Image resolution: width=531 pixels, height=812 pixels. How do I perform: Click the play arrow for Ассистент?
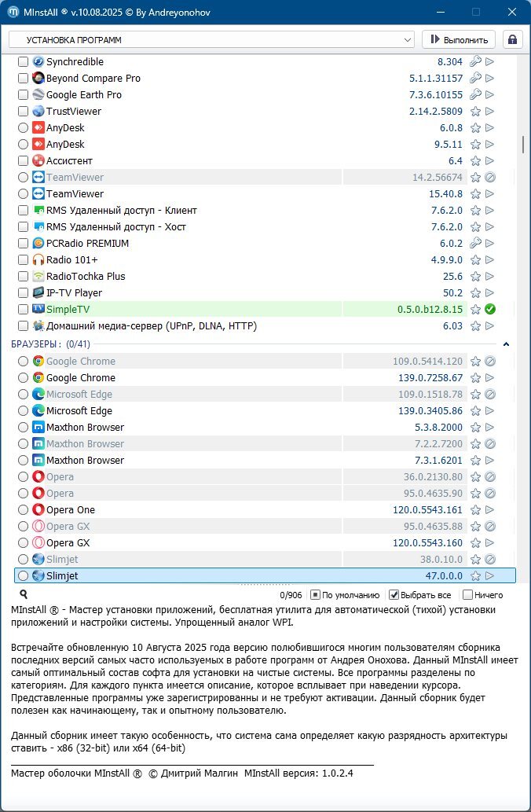489,161
